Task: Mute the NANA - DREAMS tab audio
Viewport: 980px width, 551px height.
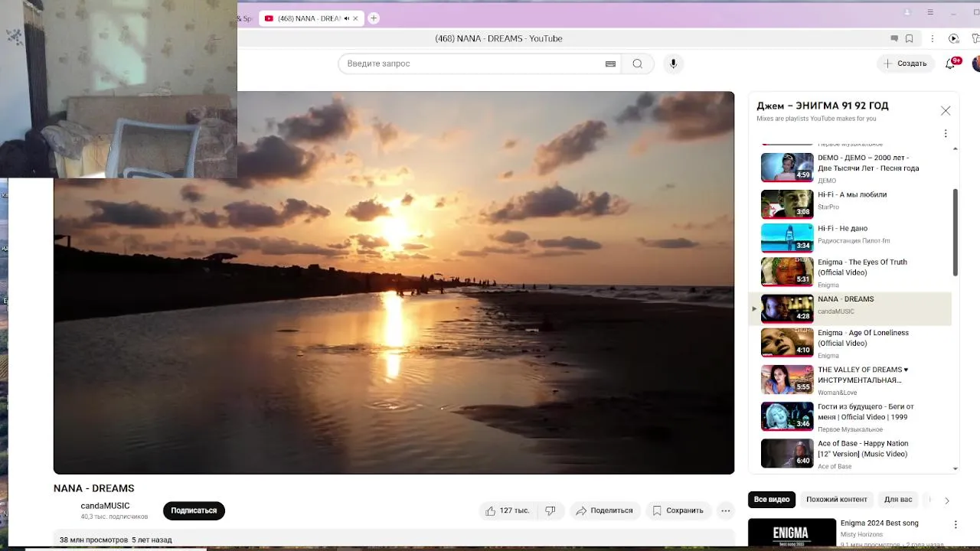Action: pyautogui.click(x=346, y=18)
